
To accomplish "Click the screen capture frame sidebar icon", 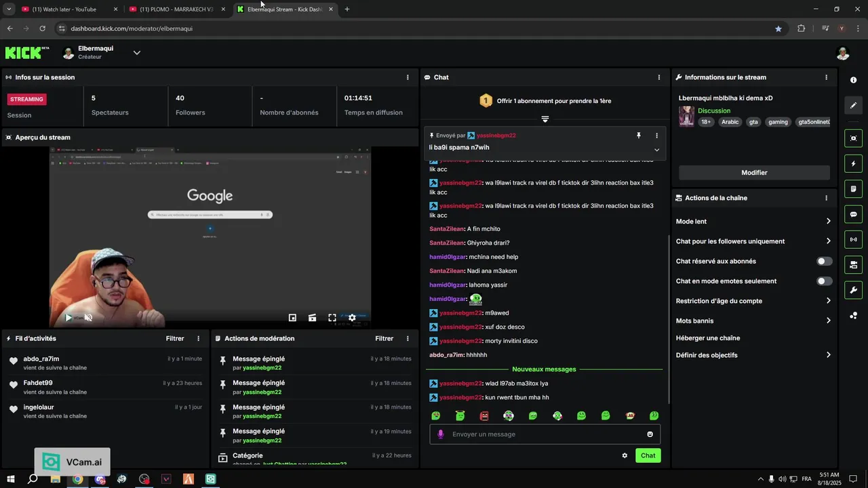I will [x=853, y=138].
